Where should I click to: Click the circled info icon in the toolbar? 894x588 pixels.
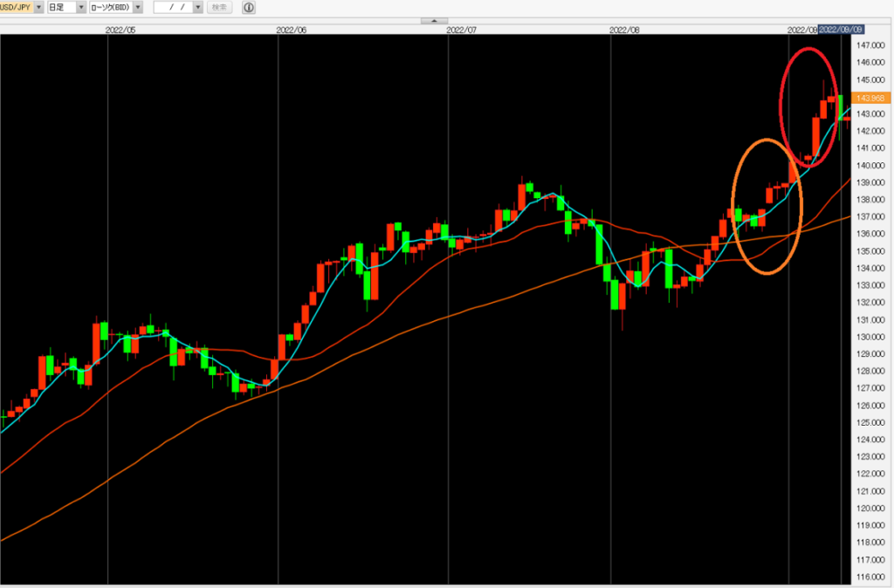tap(249, 7)
